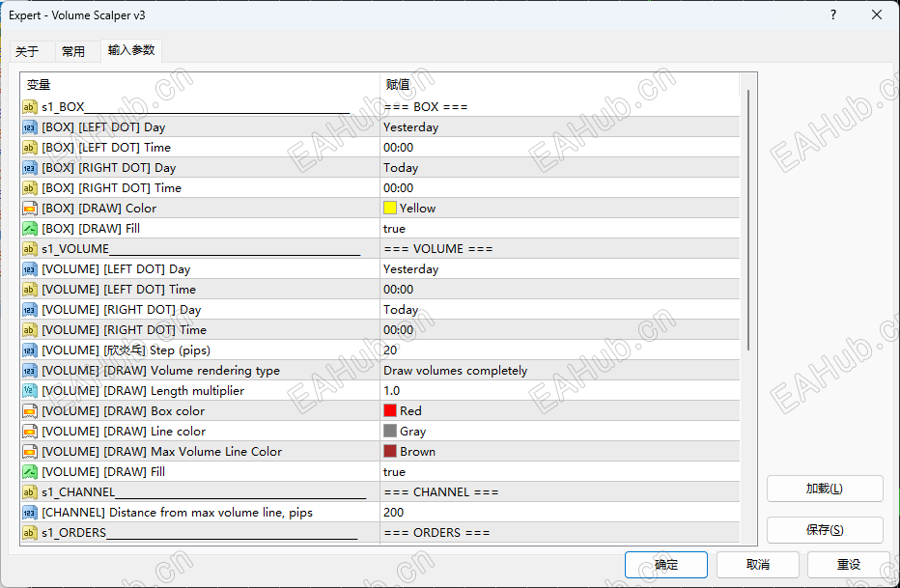Click the color icon for Max Volume Line Color
Image resolution: width=900 pixels, height=588 pixels.
point(30,452)
